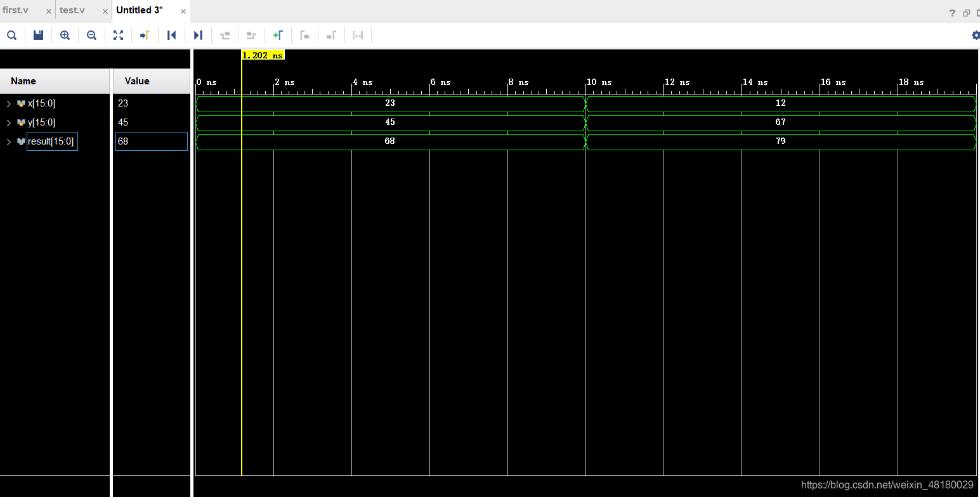Click waveform segment showing 12
The width and height of the screenshot is (980, 497).
(x=781, y=103)
